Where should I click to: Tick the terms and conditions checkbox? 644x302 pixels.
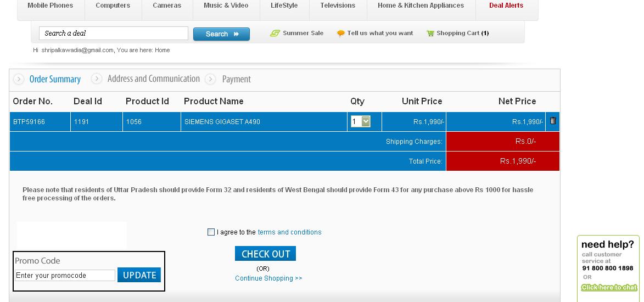[211, 232]
